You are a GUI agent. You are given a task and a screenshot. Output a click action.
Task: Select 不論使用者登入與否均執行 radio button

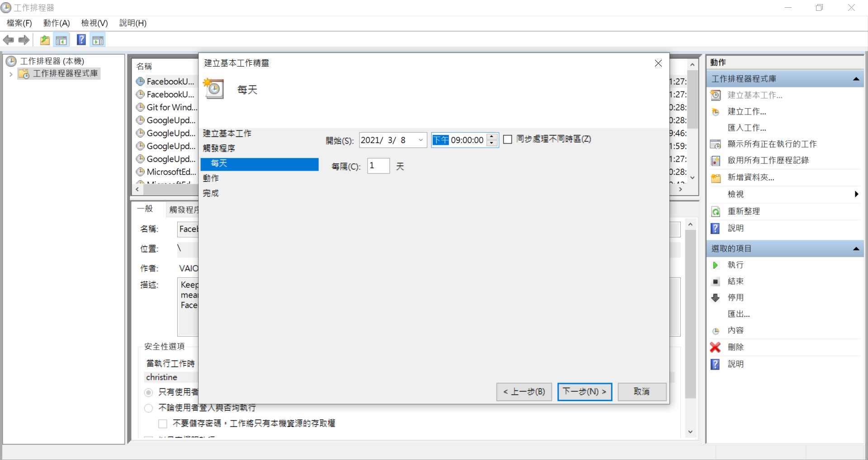click(148, 408)
